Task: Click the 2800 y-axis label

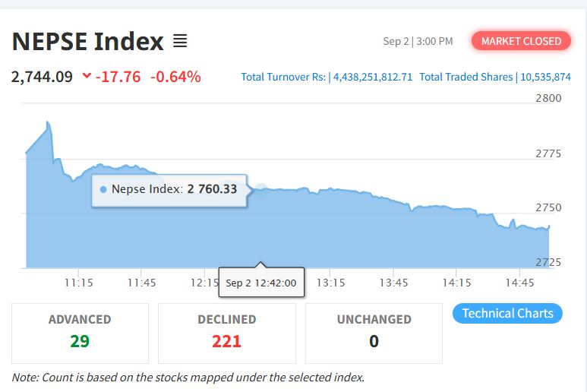Action: [x=548, y=98]
